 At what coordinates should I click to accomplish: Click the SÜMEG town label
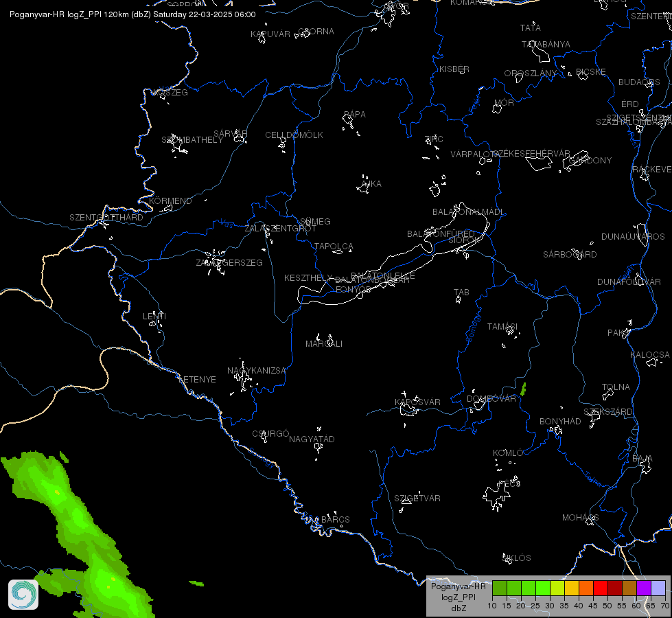[316, 222]
